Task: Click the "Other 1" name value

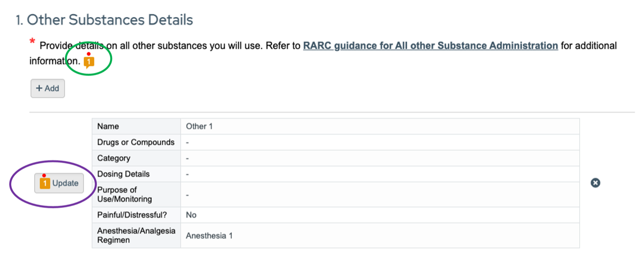Action: pos(199,126)
